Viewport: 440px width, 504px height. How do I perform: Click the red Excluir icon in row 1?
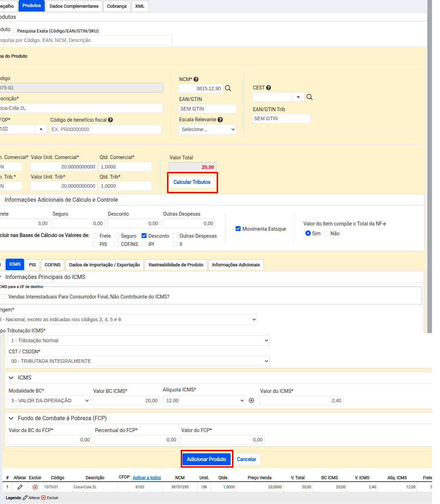click(35, 487)
